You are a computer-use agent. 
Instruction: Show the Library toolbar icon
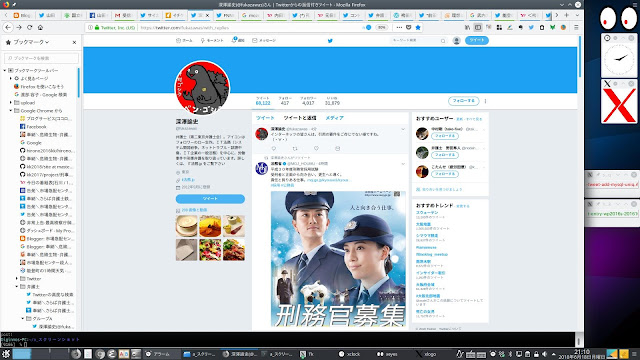tap(467, 27)
